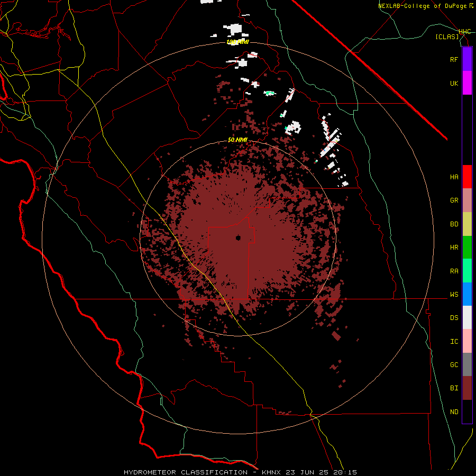Click the HR legend label
Viewport: 476px width, 476px height.
click(x=454, y=248)
